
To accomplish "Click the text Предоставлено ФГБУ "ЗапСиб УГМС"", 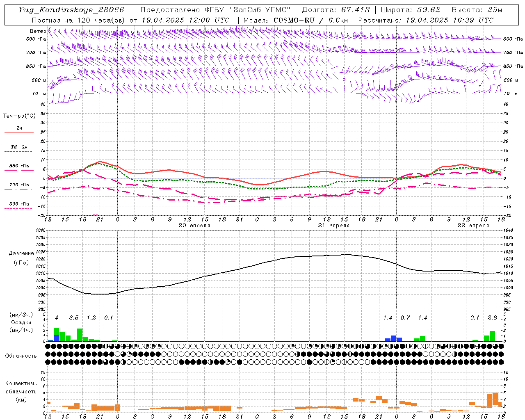I will [215, 10].
